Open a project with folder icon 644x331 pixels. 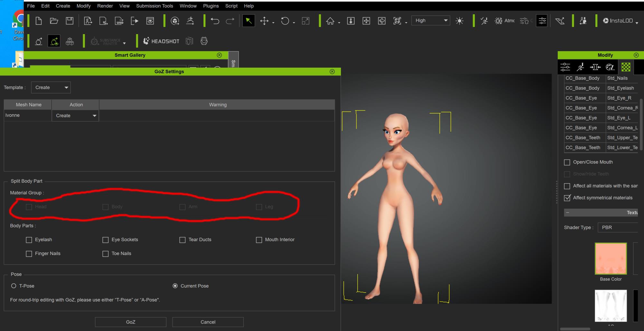(x=54, y=21)
